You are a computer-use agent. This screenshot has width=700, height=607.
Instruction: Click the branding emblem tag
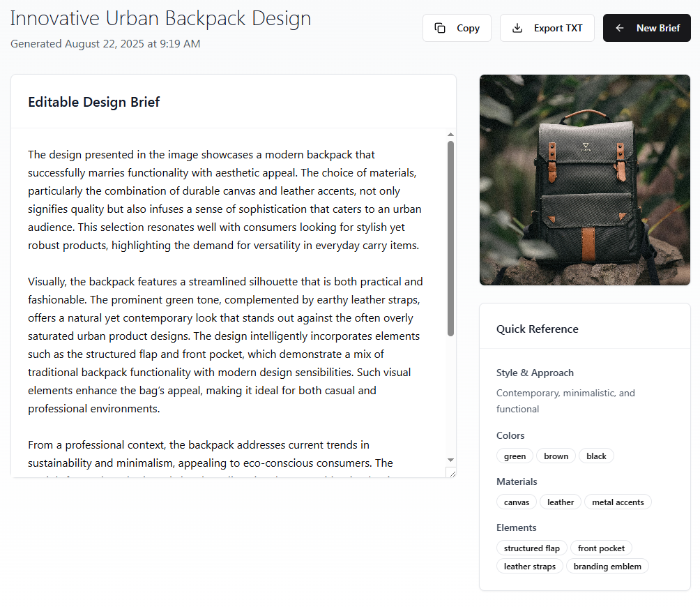(x=607, y=566)
